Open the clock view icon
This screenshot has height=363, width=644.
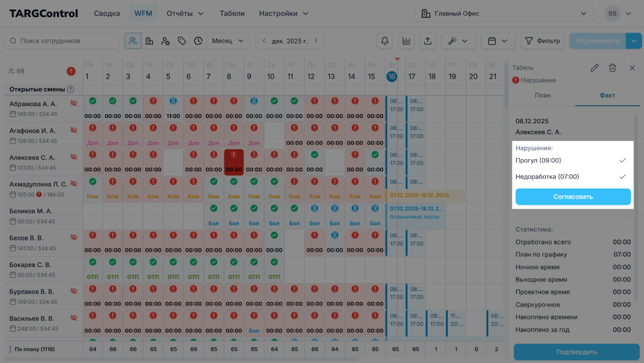tap(198, 41)
